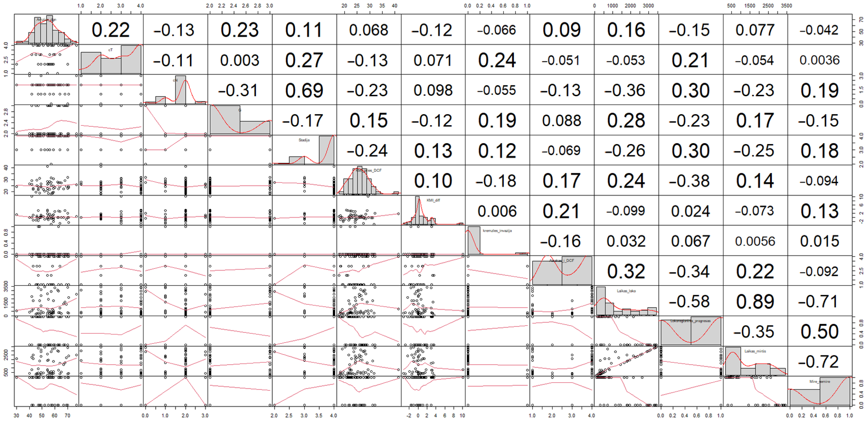
Task: Click the Laikas_loko histogram panel
Action: pyautogui.click(x=626, y=301)
